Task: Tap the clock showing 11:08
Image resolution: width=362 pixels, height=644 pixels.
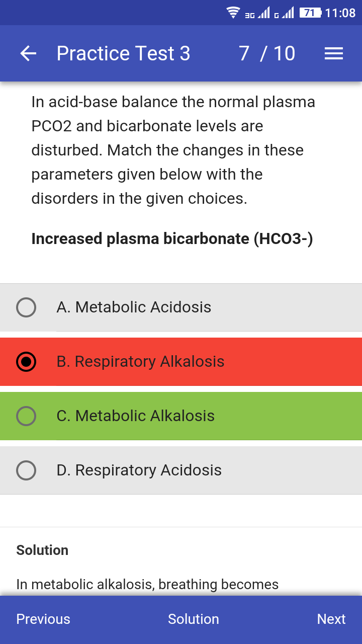Action: tap(340, 13)
